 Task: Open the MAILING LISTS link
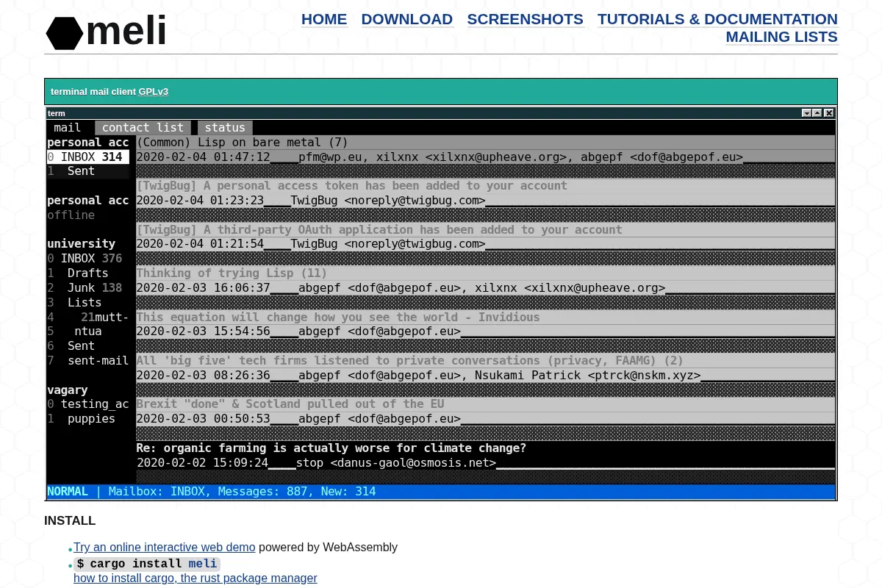pos(781,37)
